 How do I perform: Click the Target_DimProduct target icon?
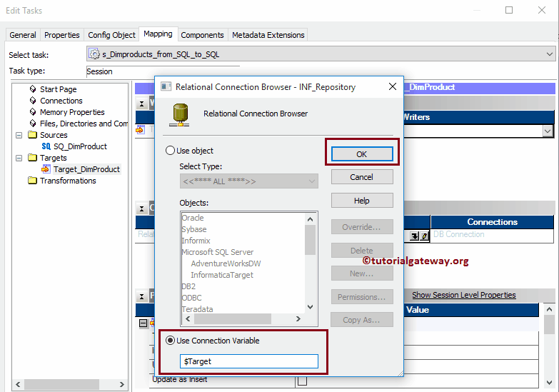tap(46, 169)
